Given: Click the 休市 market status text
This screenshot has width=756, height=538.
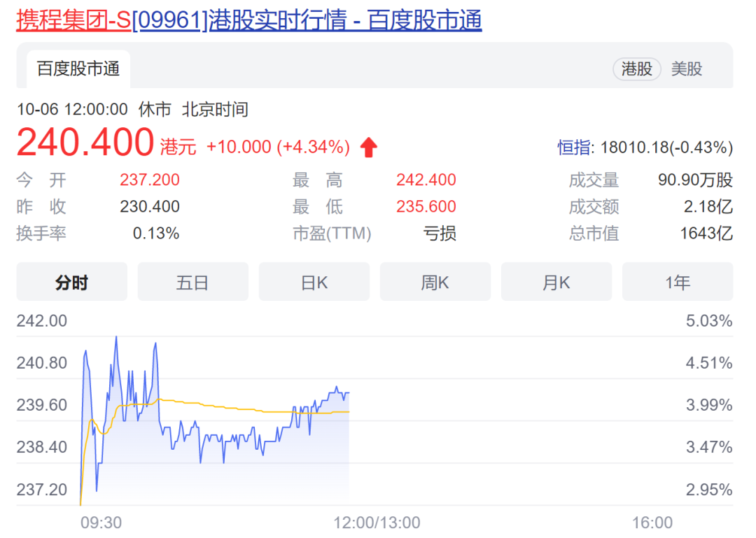Looking at the screenshot, I should (155, 109).
